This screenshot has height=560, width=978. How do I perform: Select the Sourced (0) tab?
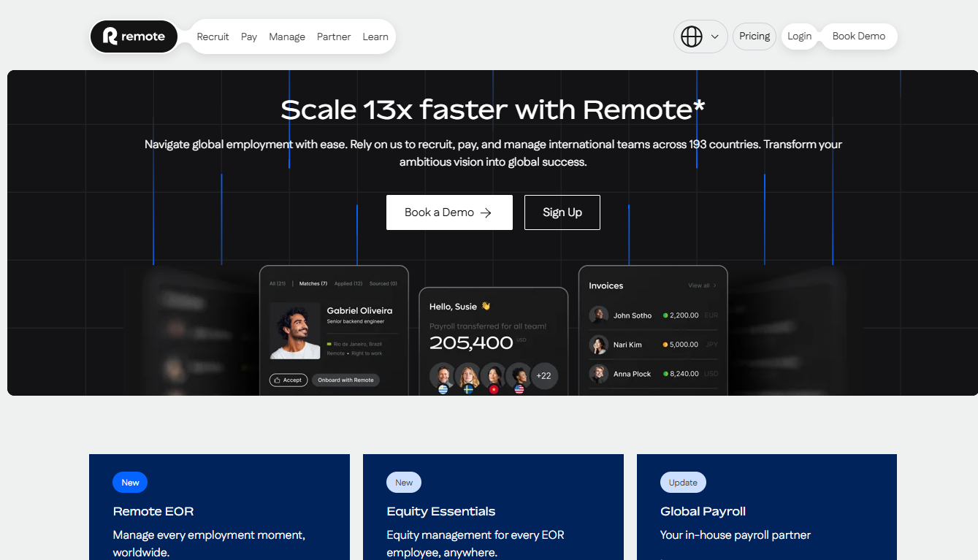pos(383,283)
